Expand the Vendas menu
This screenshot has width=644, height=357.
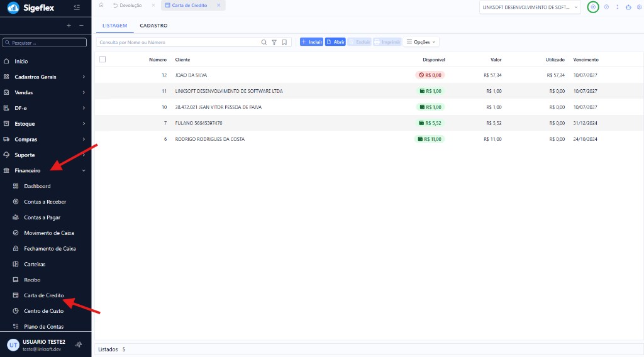(45, 92)
